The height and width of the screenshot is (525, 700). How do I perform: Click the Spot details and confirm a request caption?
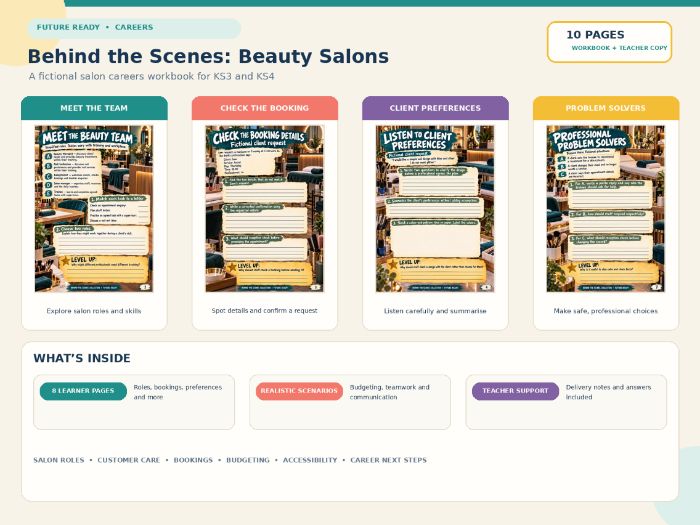pos(265,310)
